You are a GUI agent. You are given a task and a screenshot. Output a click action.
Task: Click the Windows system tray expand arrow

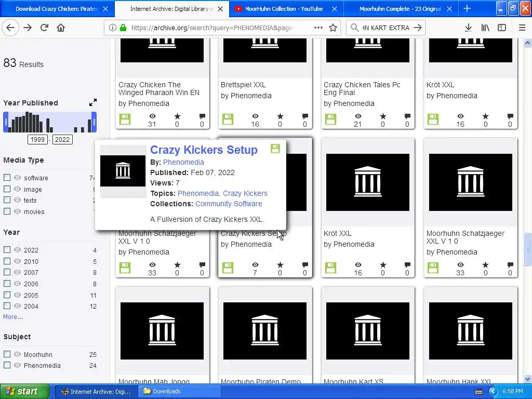(494, 392)
